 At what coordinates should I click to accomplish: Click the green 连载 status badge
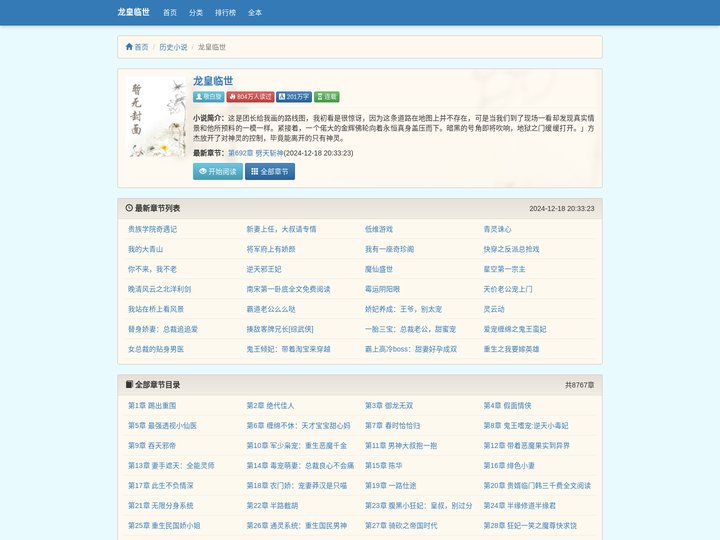pyautogui.click(x=326, y=96)
